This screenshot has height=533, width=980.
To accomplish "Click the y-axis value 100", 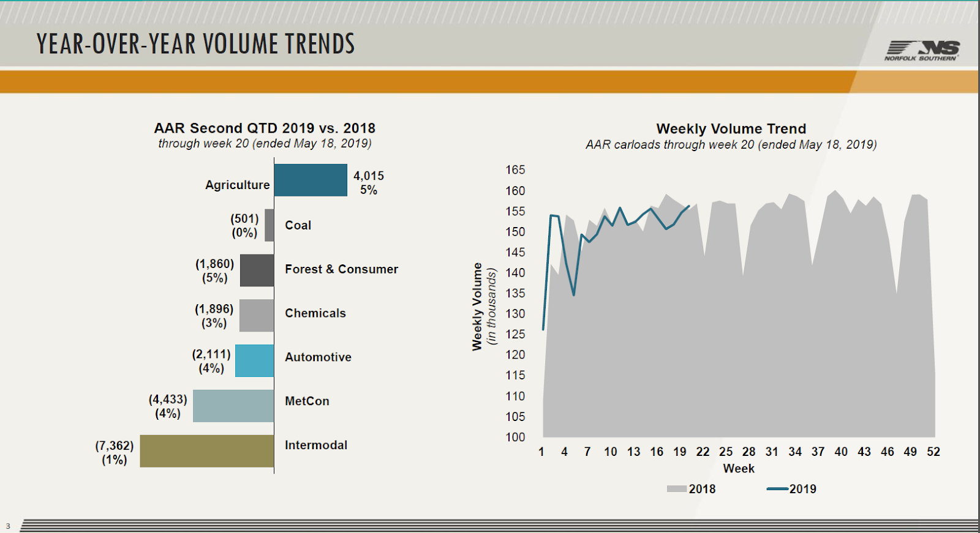I will (x=515, y=437).
